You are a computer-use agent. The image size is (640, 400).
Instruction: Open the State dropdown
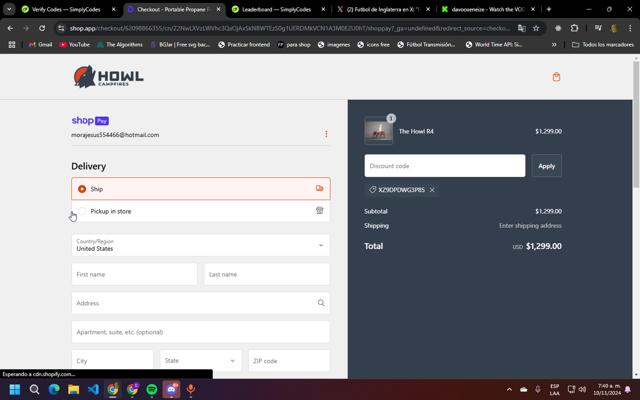click(201, 360)
